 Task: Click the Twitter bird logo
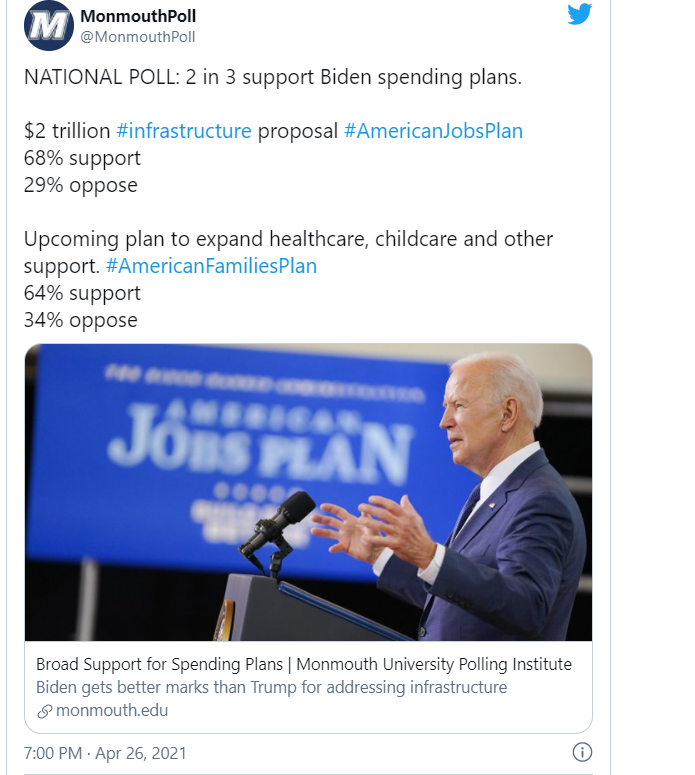tap(580, 15)
